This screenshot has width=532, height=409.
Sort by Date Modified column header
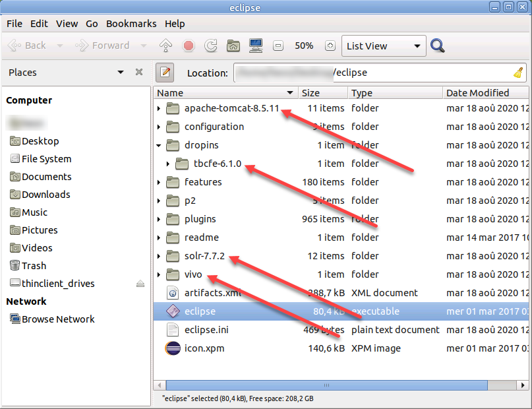(486, 92)
